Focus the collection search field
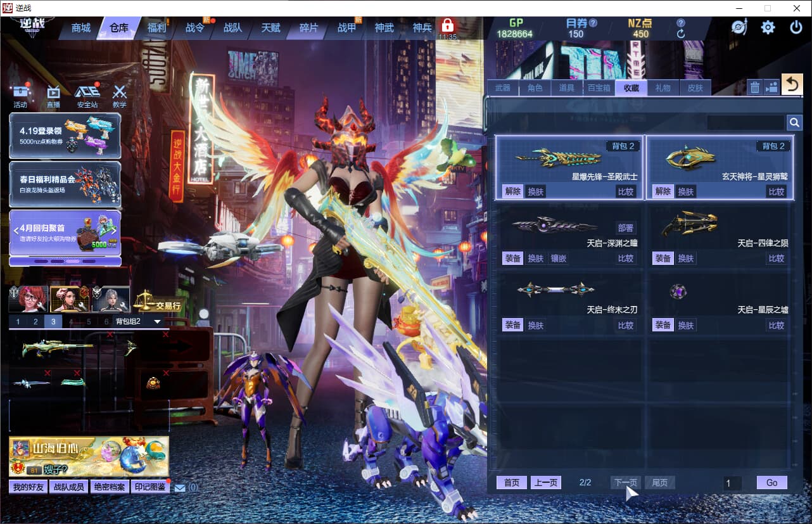The width and height of the screenshot is (812, 524). pyautogui.click(x=746, y=122)
